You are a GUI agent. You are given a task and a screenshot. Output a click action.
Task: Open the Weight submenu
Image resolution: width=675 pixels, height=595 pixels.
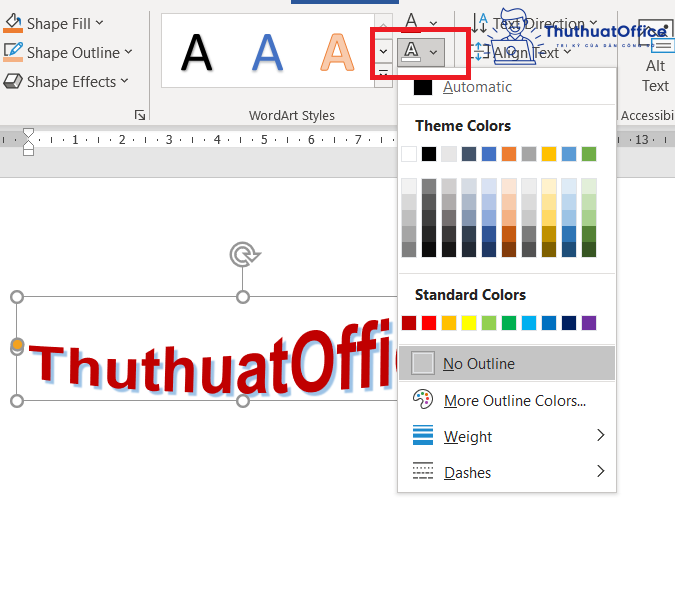[507, 436]
